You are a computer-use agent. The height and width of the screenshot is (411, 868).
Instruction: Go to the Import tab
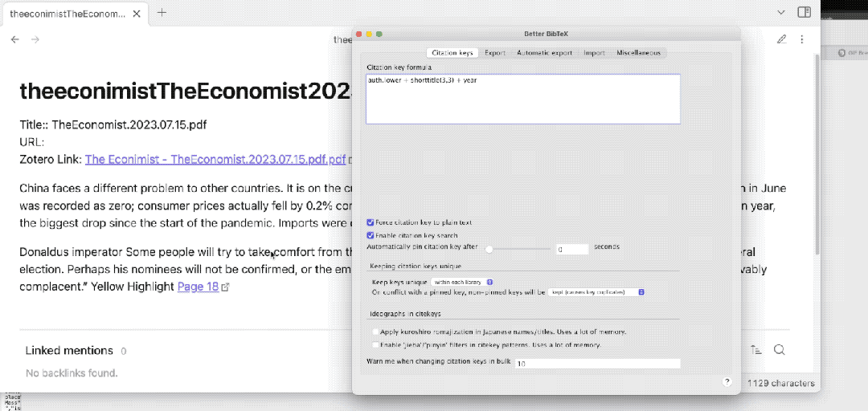coord(594,52)
